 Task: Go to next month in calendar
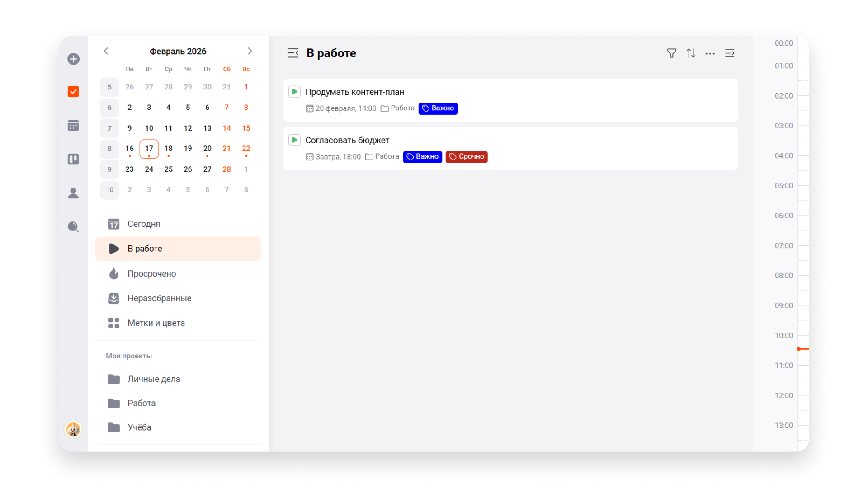[250, 51]
